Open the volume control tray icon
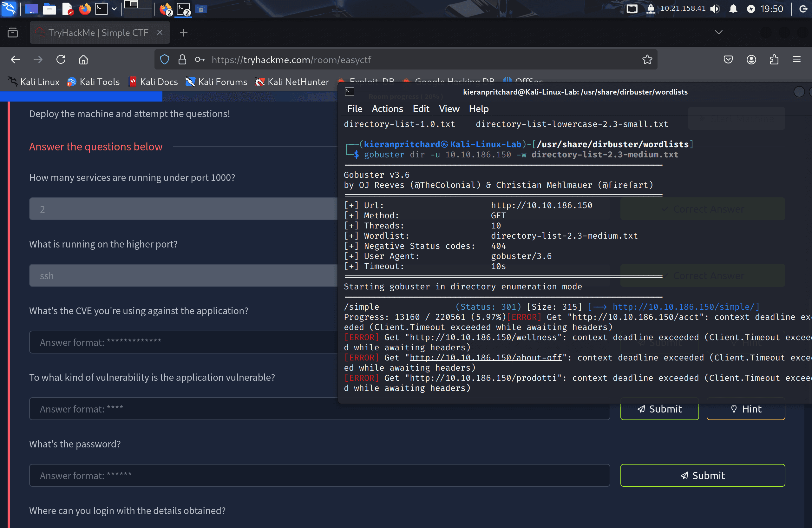 point(715,9)
